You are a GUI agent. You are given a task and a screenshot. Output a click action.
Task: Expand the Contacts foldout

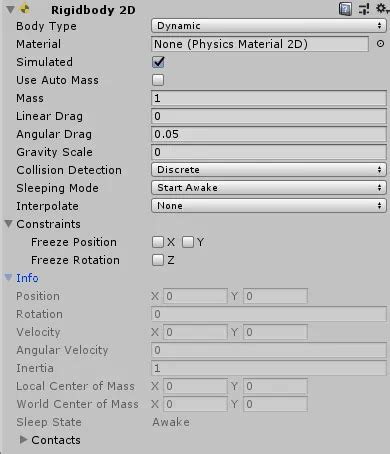coord(23,440)
